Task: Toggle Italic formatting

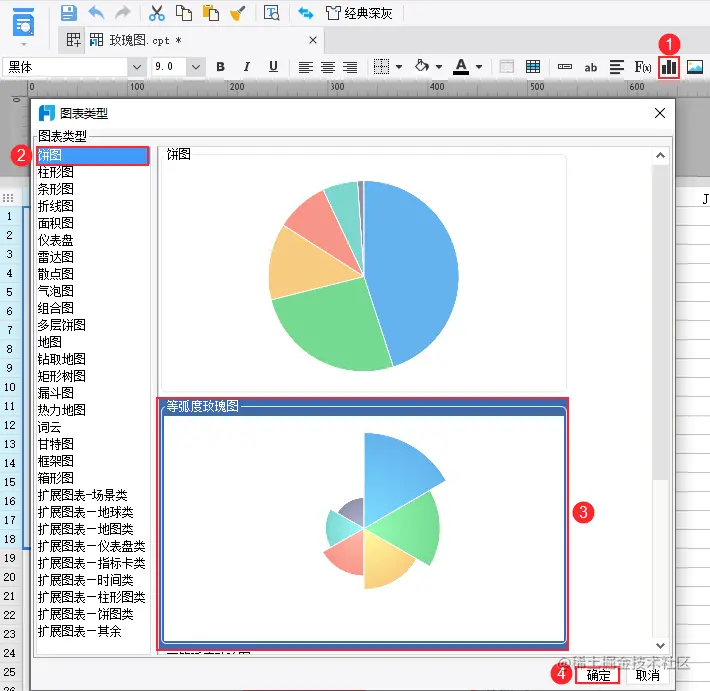Action: [x=247, y=67]
